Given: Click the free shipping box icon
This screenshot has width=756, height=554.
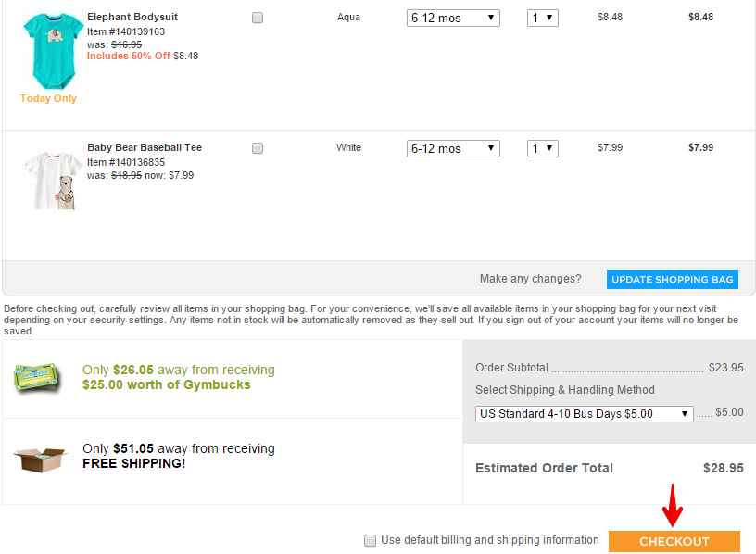Looking at the screenshot, I should [x=40, y=459].
